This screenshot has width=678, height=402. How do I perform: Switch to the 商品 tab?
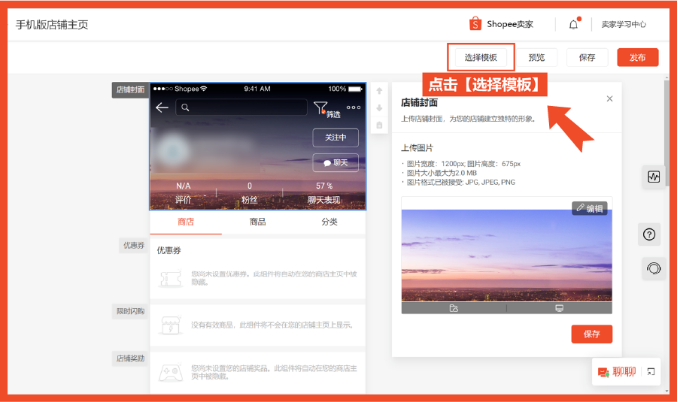pyautogui.click(x=257, y=221)
